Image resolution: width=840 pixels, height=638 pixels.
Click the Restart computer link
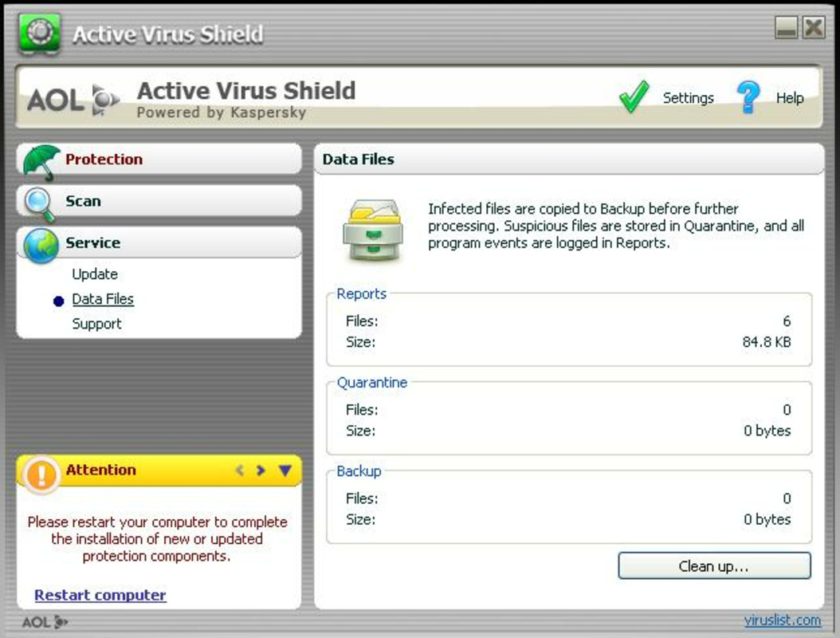[100, 595]
